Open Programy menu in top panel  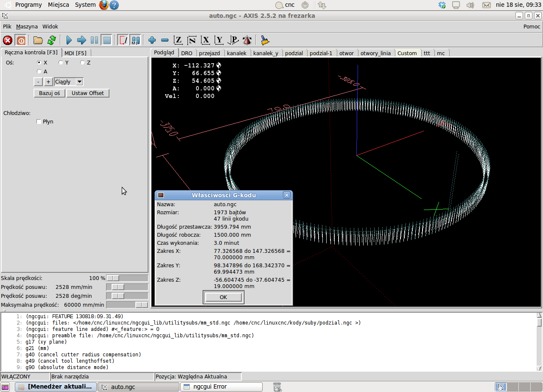28,5
